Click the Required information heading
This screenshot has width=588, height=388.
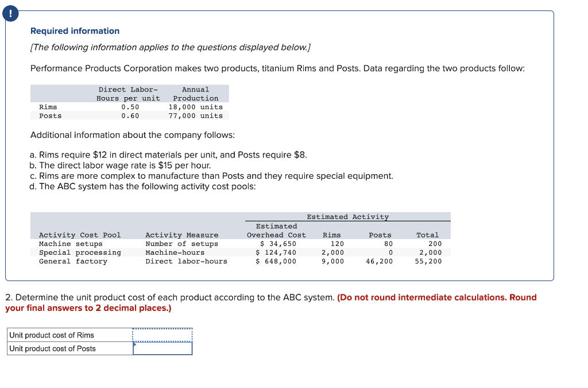pyautogui.click(x=74, y=30)
